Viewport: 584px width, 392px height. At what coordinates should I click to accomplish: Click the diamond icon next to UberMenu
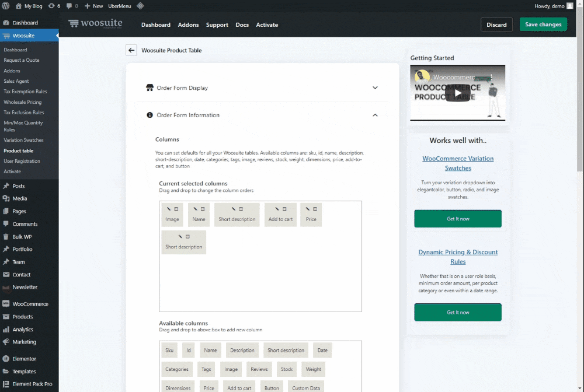point(140,6)
